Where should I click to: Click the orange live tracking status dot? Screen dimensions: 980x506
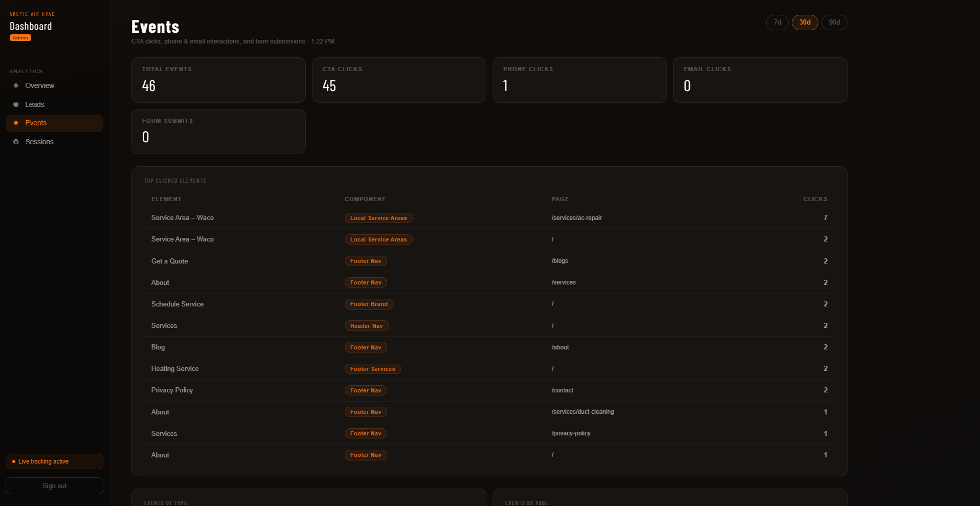click(x=14, y=461)
